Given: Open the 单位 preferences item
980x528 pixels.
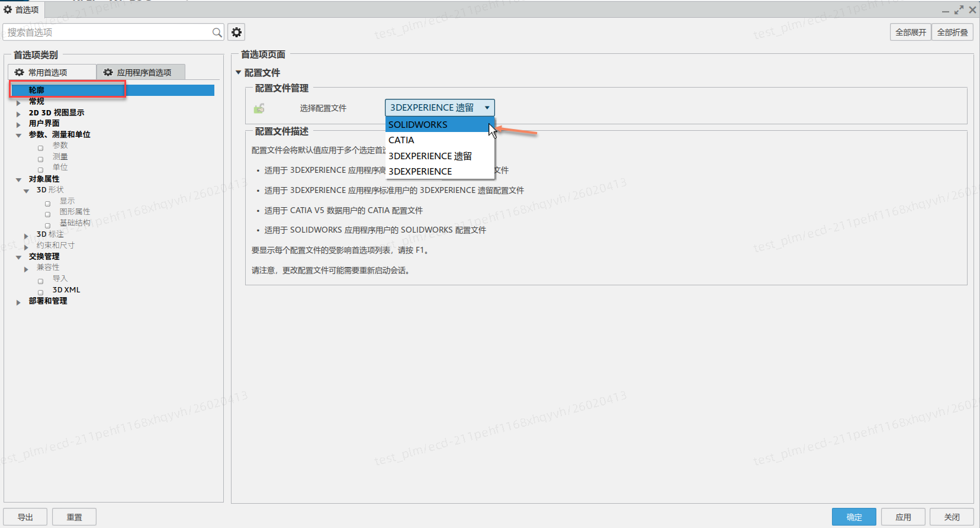Looking at the screenshot, I should click(60, 168).
